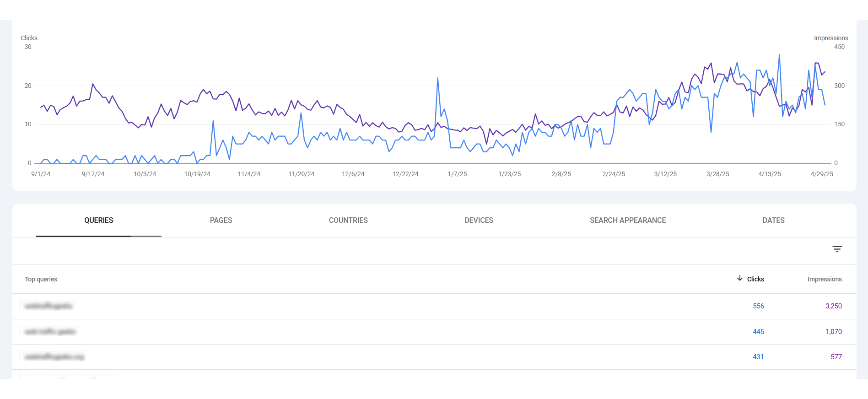868x399 pixels.
Task: Click the 4/29/25 date label on chart
Action: (821, 174)
